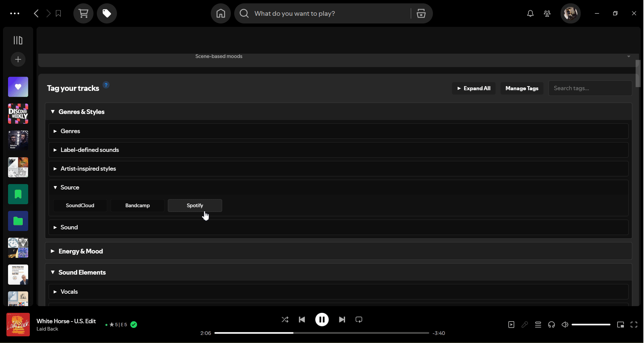
Task: Expand the Genres subcategory
Action: pyautogui.click(x=338, y=131)
